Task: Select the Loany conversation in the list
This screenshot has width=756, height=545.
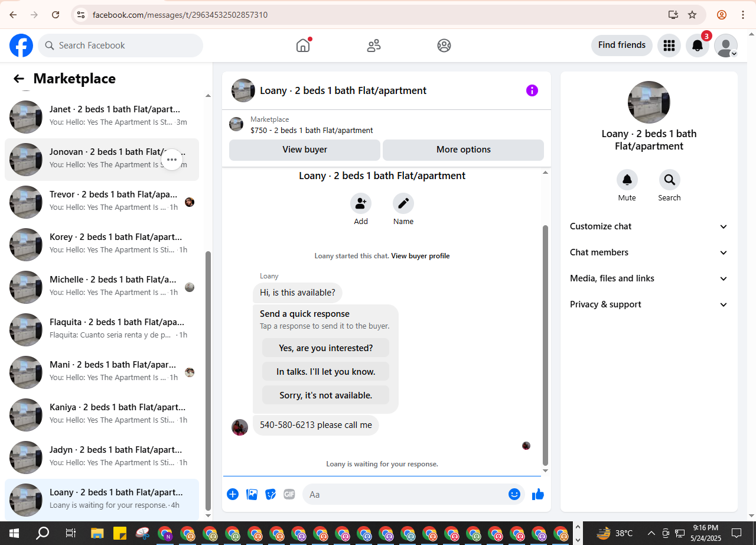Action: pyautogui.click(x=102, y=500)
